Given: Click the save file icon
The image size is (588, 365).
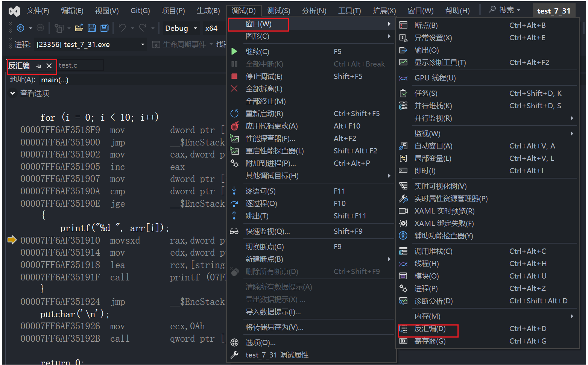Looking at the screenshot, I should (x=91, y=28).
